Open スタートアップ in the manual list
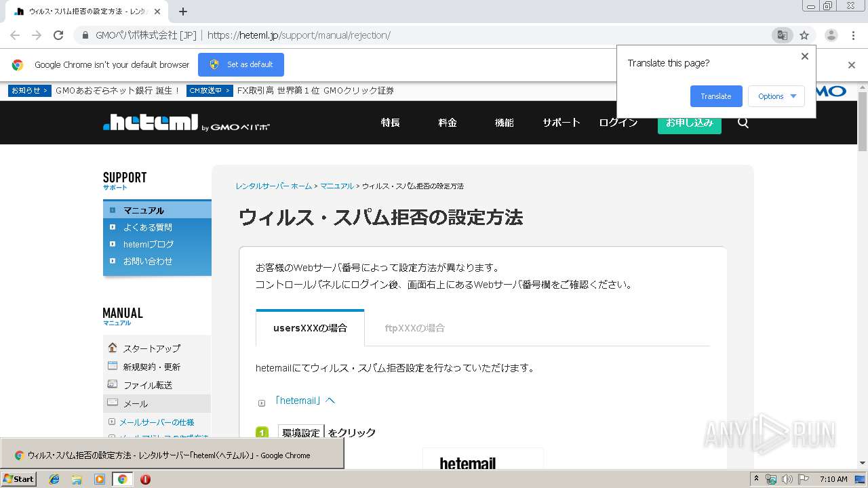868x488 pixels. coord(152,348)
